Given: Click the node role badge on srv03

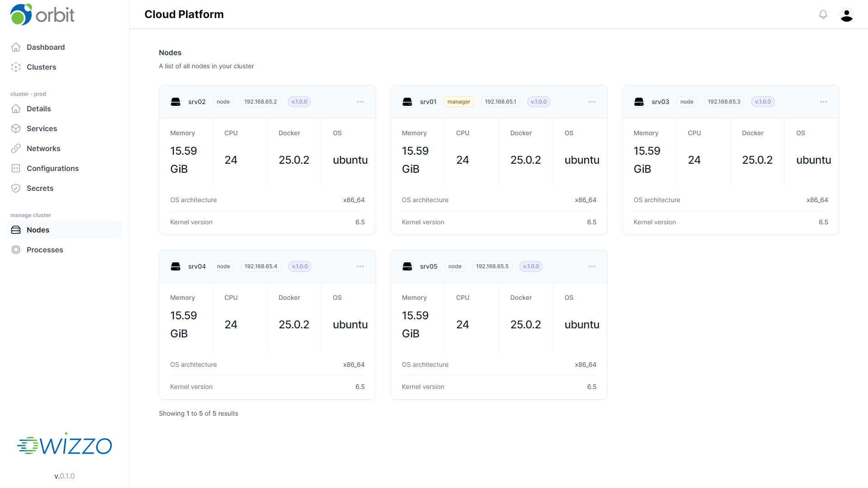Looking at the screenshot, I should click(687, 102).
